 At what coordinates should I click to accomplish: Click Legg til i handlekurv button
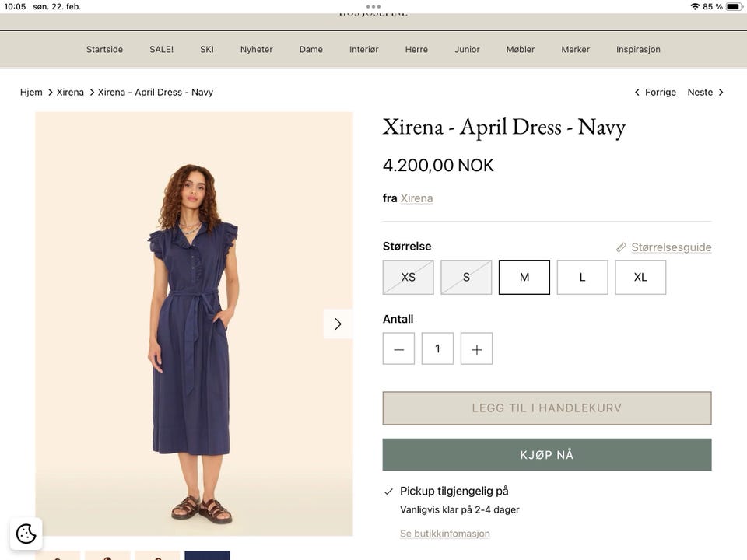(x=547, y=408)
